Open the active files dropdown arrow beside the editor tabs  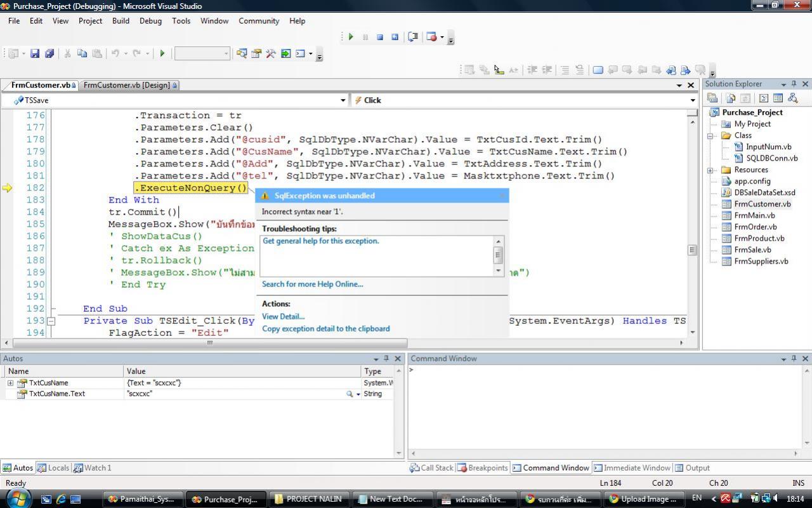[x=679, y=85]
